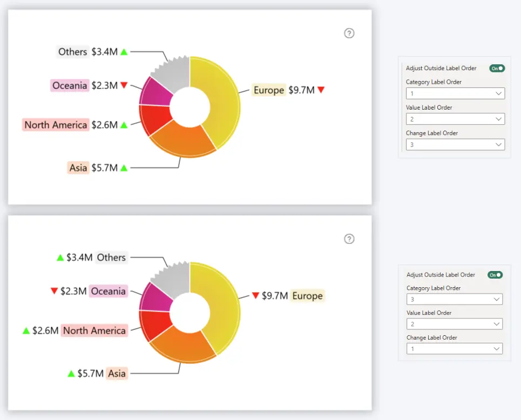Open Change Label Order dropdown set to 3
521x420 pixels.
[455, 145]
